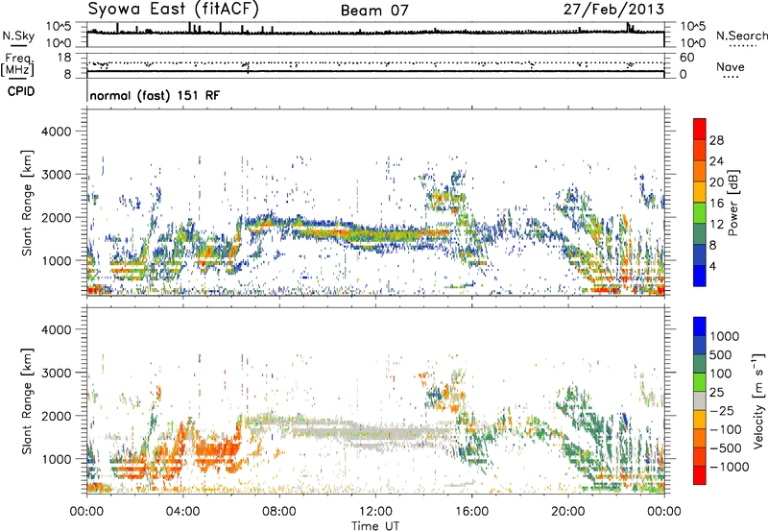Select the "100" velocity colorbar label
Viewport: 768px width, 532px height.
[x=721, y=374]
